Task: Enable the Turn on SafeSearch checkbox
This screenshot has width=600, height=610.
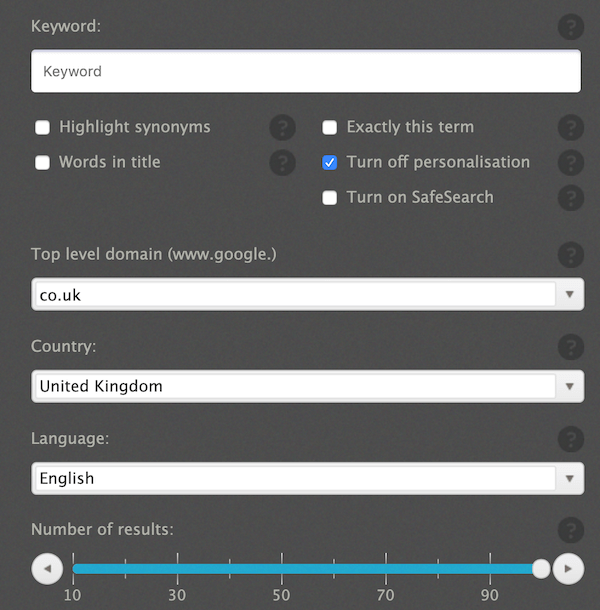Action: (330, 197)
